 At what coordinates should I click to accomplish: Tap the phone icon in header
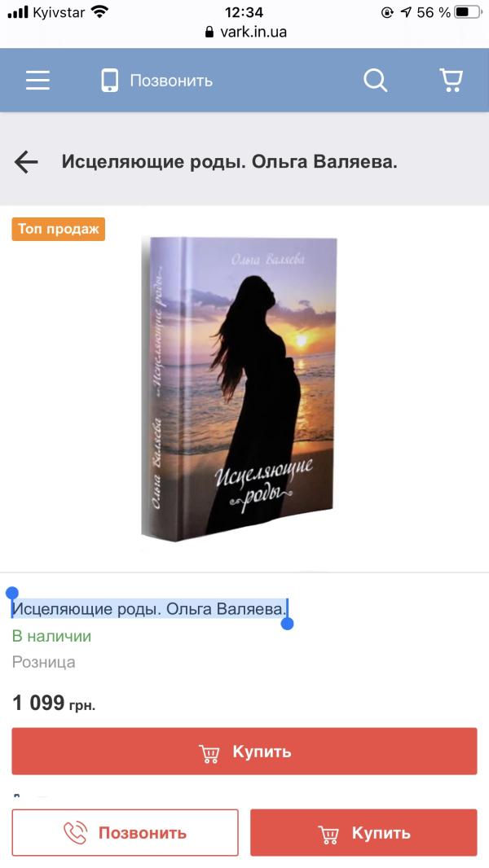pyautogui.click(x=110, y=81)
